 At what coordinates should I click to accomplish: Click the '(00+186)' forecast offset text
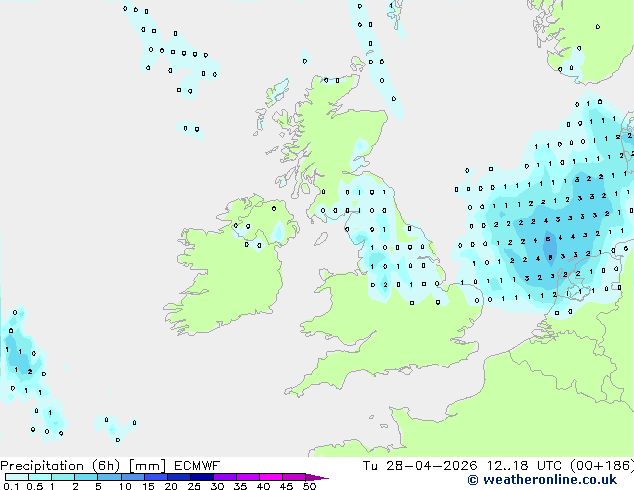point(602,466)
